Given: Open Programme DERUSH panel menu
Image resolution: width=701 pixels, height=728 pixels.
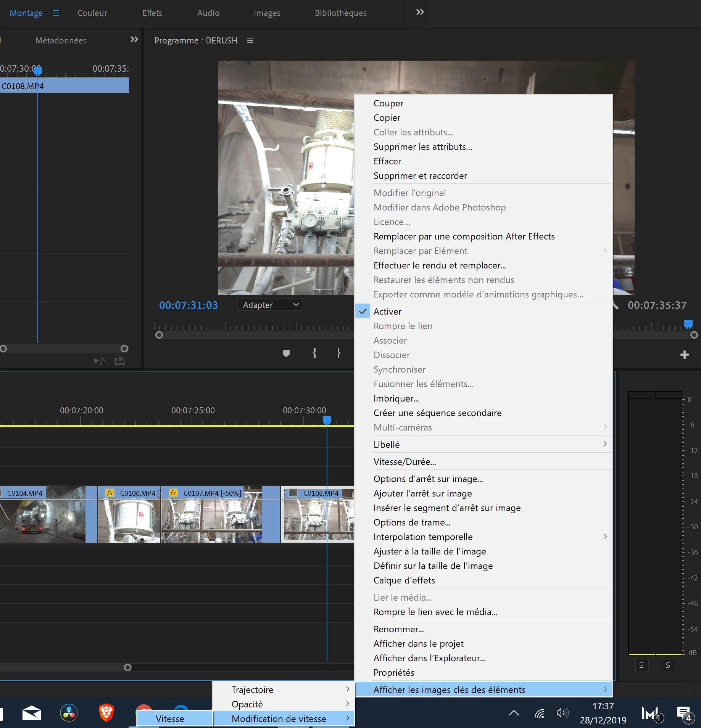Looking at the screenshot, I should 250,40.
